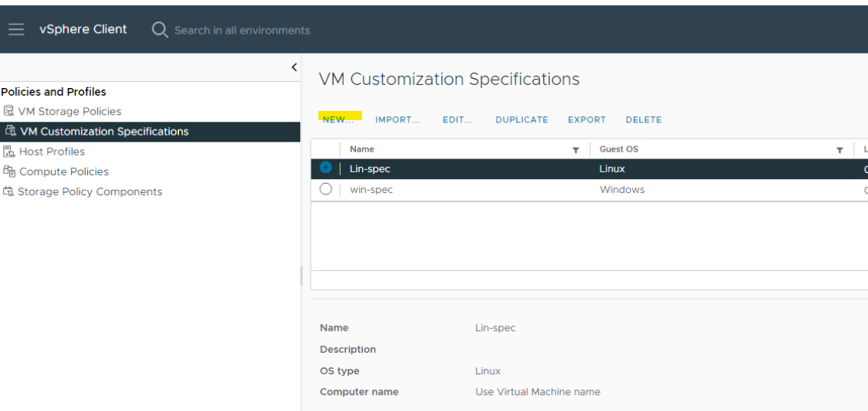The width and height of the screenshot is (868, 411).
Task: Collapse the left navigation panel
Action: [x=294, y=67]
